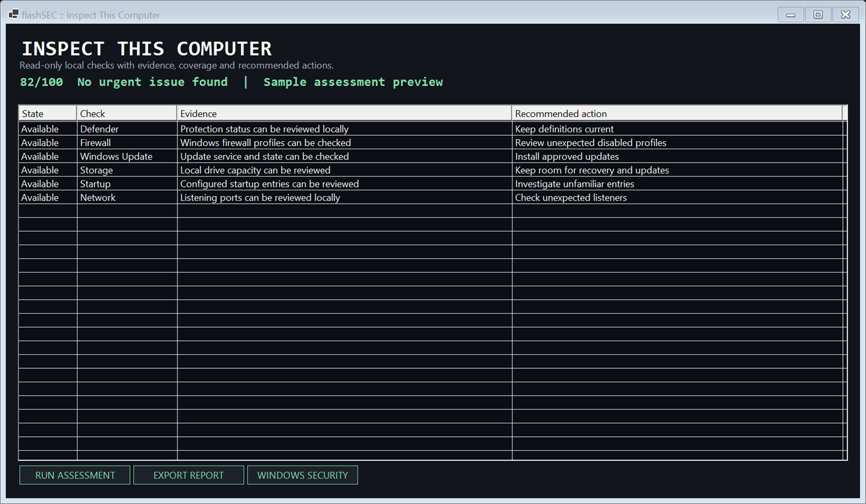This screenshot has width=866, height=504.
Task: Run the assessment
Action: 75,475
